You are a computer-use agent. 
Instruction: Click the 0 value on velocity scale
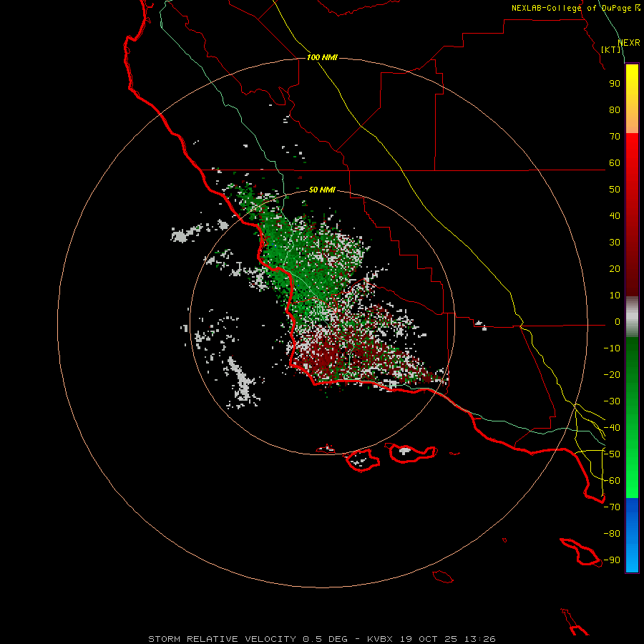click(618, 322)
